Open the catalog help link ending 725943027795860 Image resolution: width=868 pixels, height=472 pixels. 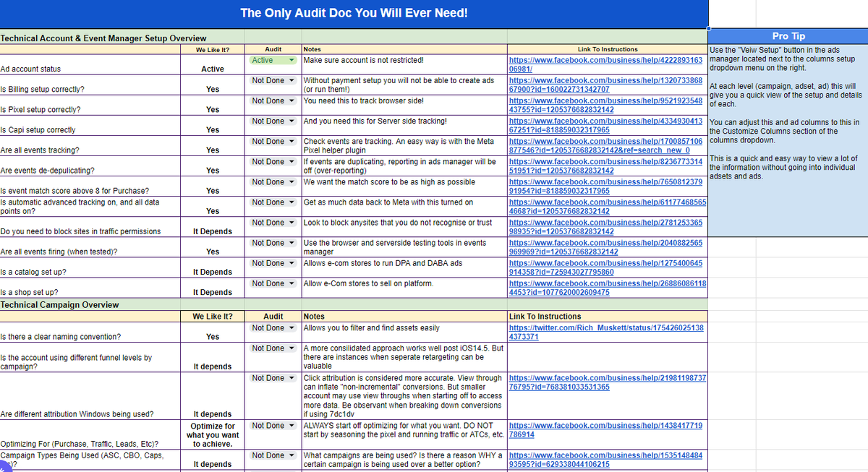[606, 267]
